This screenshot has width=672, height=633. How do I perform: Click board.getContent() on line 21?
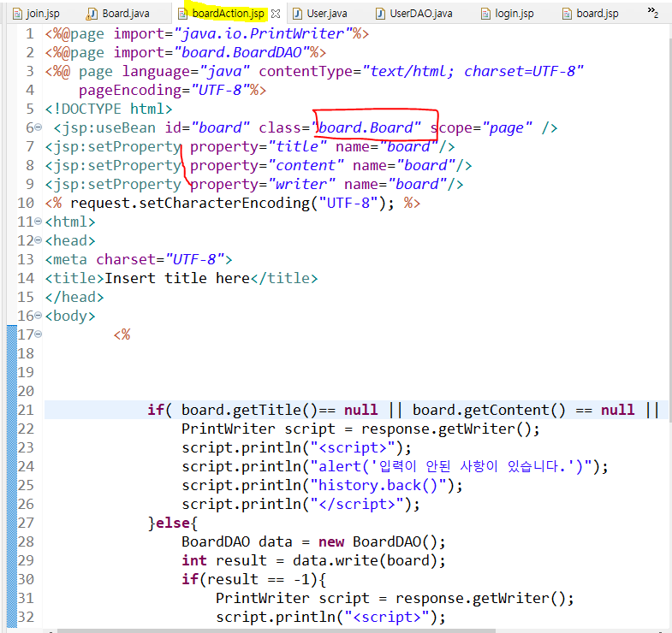coord(489,410)
